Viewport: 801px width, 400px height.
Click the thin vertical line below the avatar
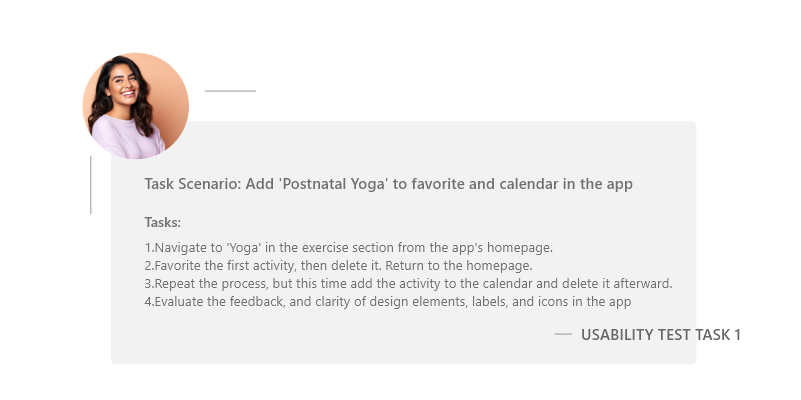tap(90, 185)
